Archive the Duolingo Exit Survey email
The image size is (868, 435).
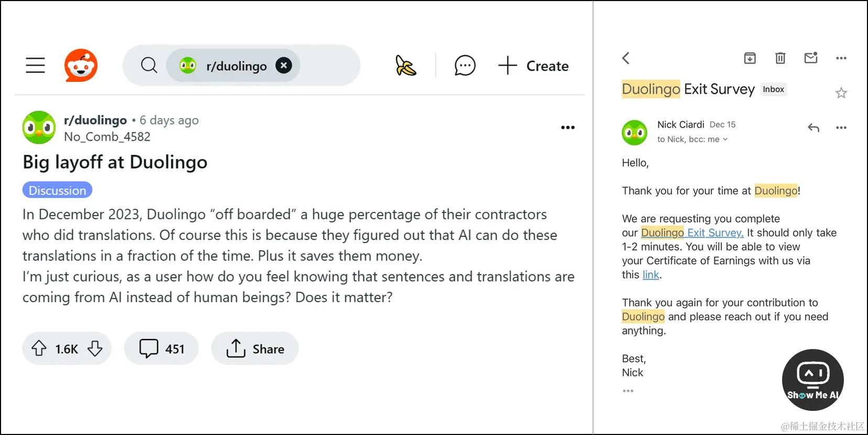(750, 58)
